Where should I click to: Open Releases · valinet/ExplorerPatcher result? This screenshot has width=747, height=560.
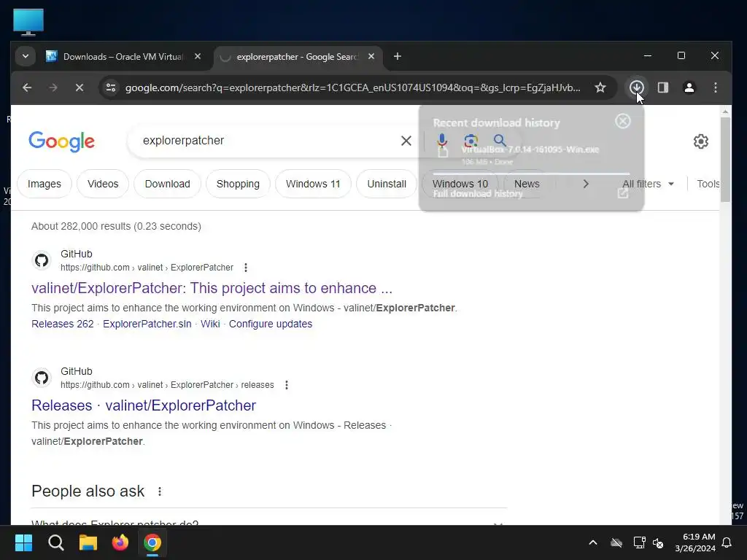(x=144, y=405)
